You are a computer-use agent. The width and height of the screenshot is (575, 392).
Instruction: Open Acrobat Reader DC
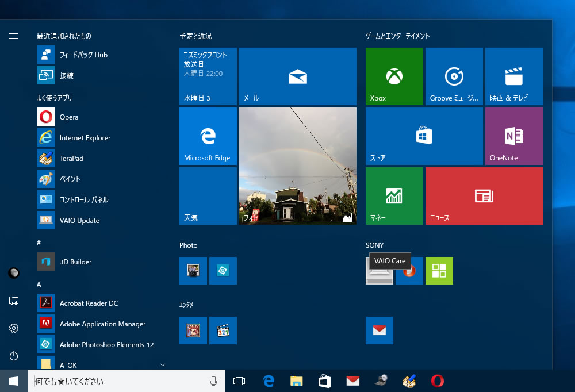tap(99, 303)
